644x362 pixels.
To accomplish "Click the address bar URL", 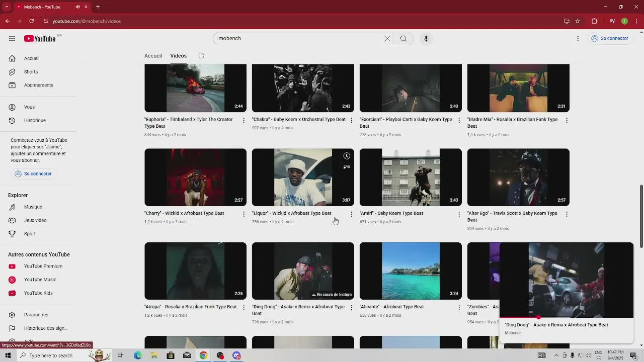I will 87,21.
